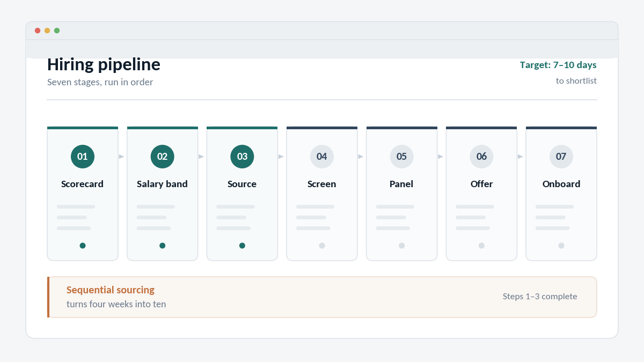
Task: Select the Offer stage title
Action: pyautogui.click(x=481, y=184)
